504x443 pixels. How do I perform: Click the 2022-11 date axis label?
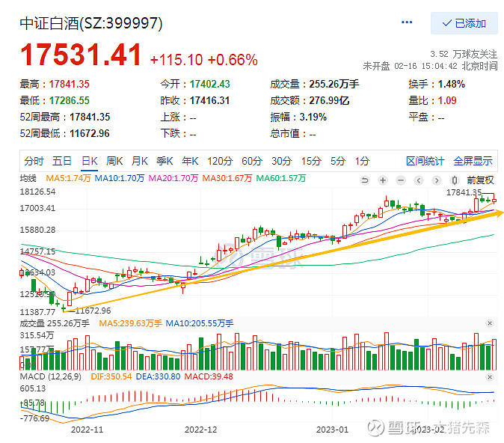[87, 430]
